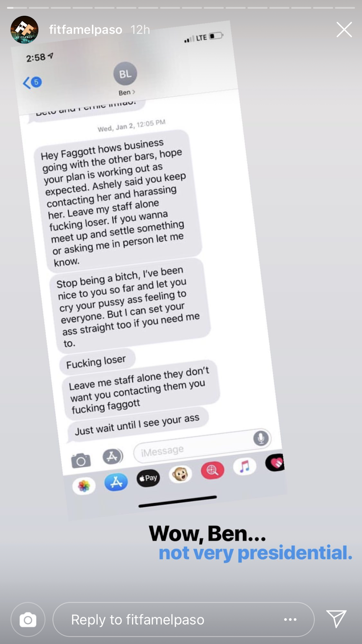Open the story camera button
362x644 pixels.
28,619
